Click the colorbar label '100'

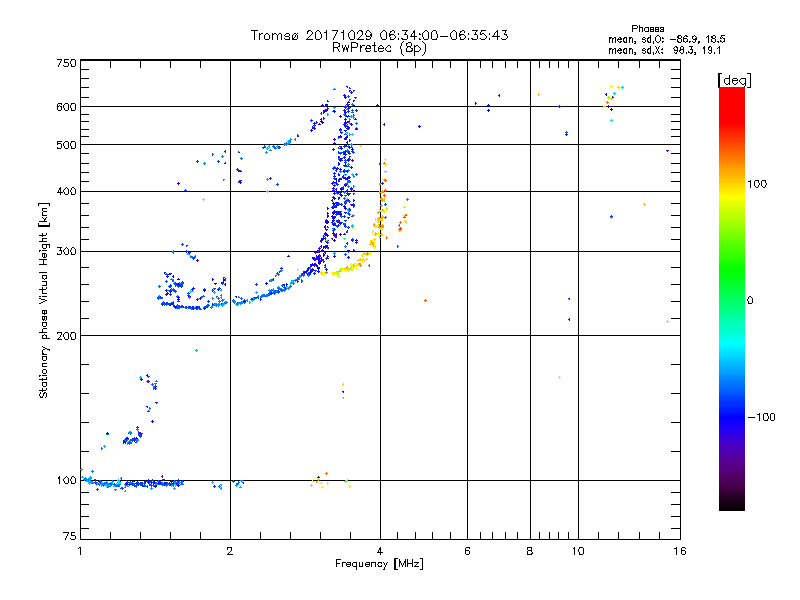(757, 184)
